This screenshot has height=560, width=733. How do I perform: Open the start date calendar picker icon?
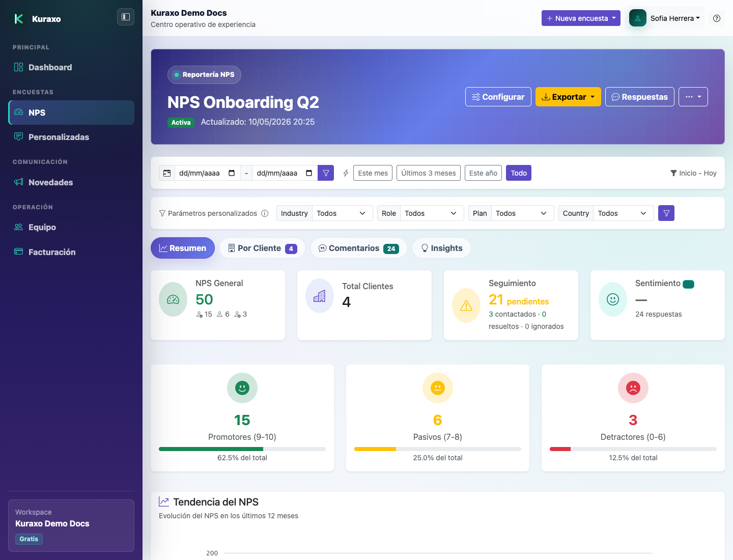(232, 173)
